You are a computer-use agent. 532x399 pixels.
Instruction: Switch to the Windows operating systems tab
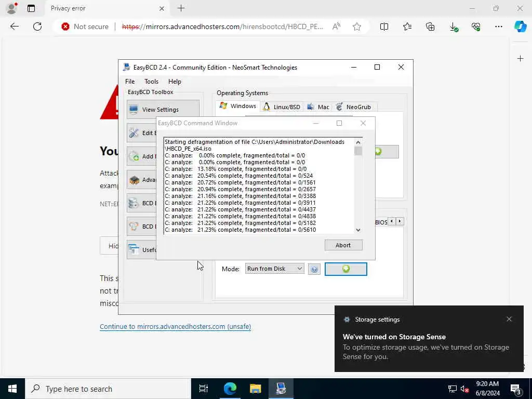tap(238, 106)
